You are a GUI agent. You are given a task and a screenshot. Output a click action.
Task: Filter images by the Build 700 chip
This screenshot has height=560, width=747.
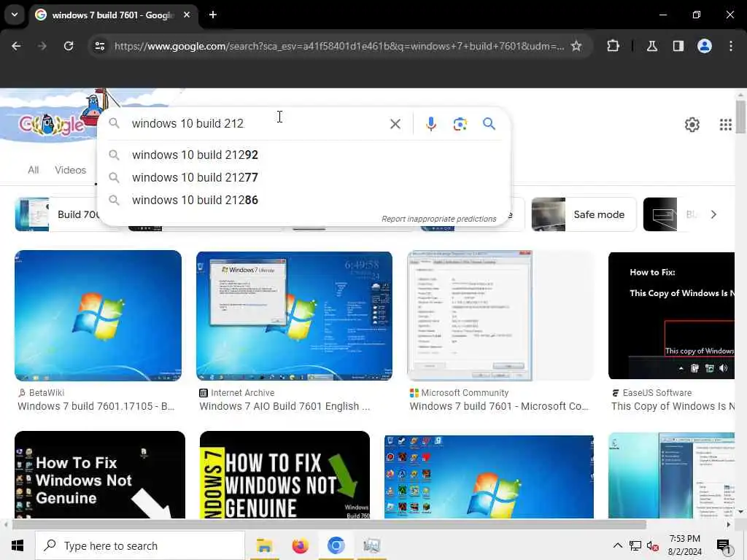pyautogui.click(x=57, y=214)
